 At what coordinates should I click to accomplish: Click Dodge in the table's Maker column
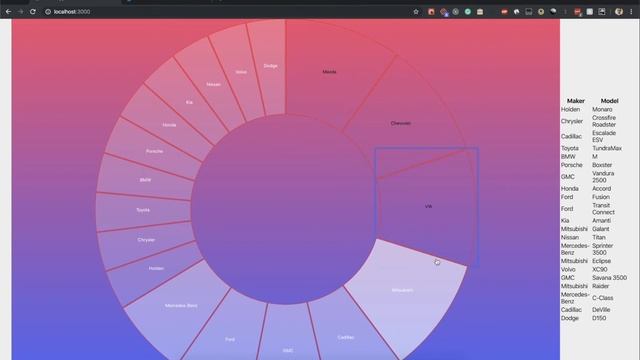point(569,318)
